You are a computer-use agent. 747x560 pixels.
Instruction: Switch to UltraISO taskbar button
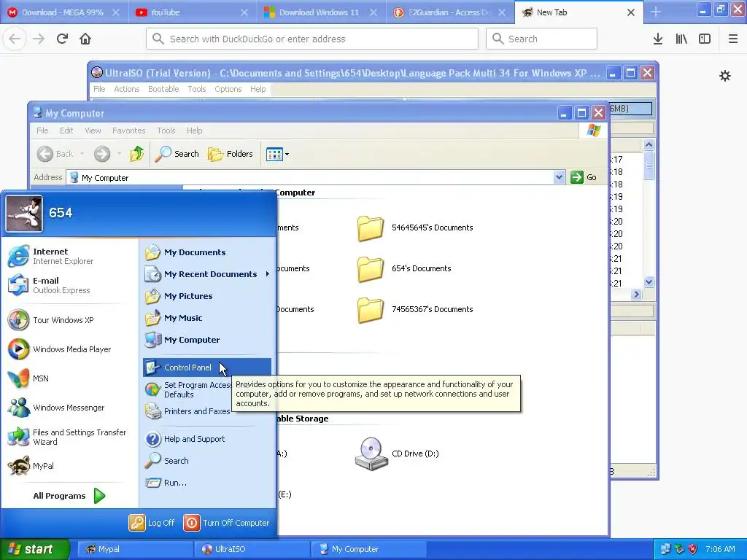coord(252,549)
